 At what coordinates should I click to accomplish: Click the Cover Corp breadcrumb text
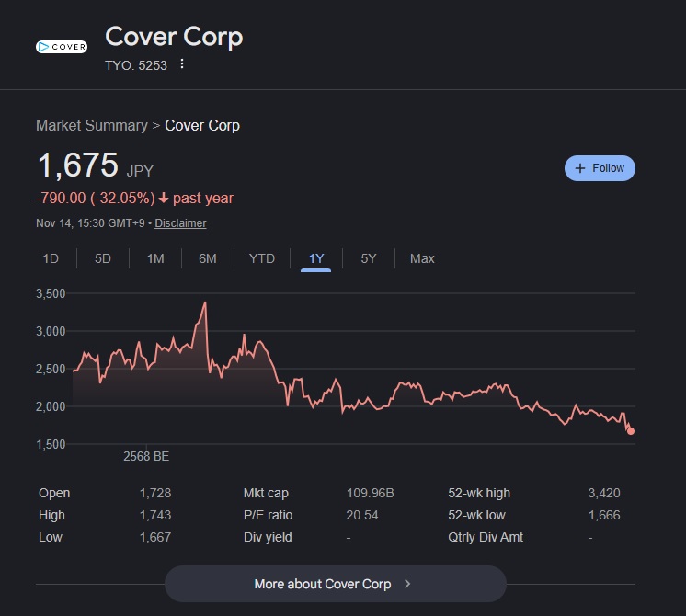pyautogui.click(x=202, y=126)
